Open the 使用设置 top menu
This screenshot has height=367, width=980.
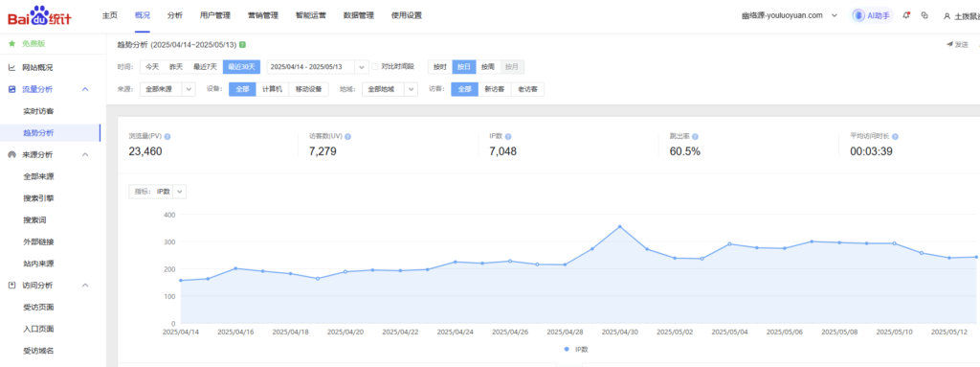coord(406,15)
